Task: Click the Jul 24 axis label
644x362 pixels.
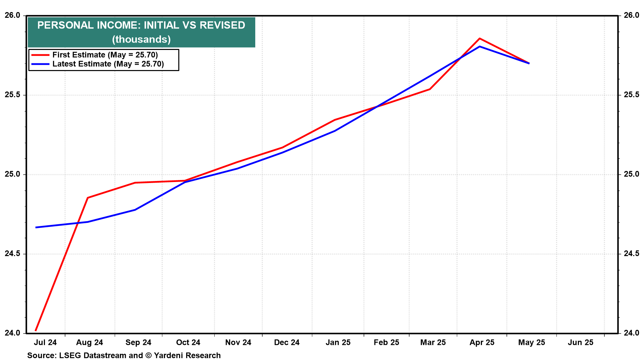Action: click(x=45, y=343)
